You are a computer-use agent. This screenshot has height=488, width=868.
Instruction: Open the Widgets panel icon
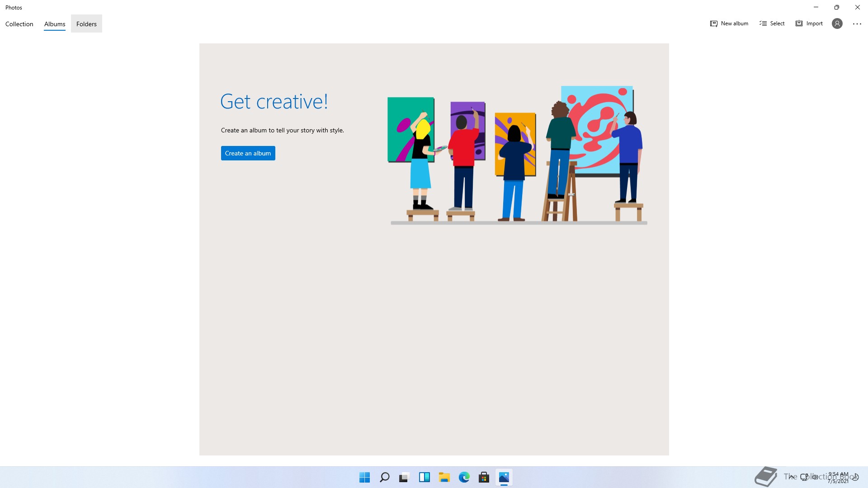[x=424, y=477]
